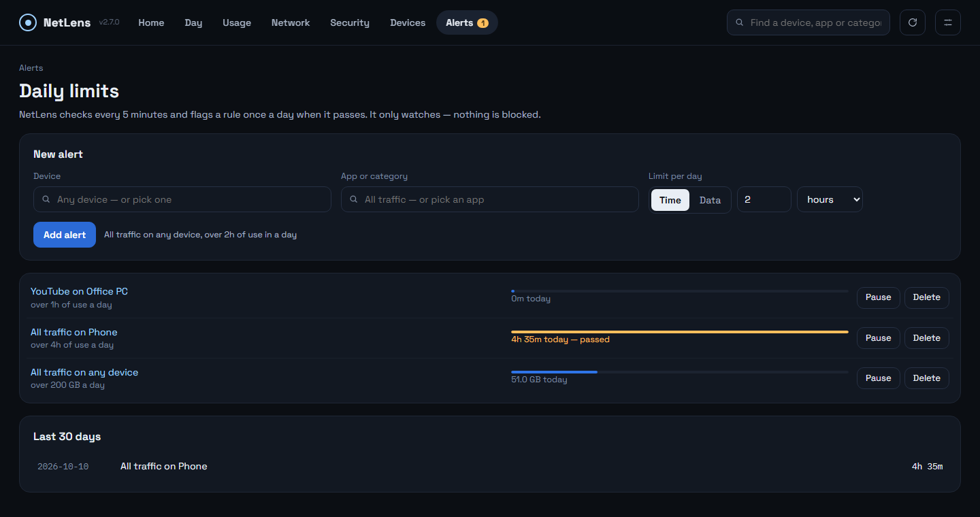Pause the All traffic on any device alert
Screen dimensions: 980x517
pos(878,378)
